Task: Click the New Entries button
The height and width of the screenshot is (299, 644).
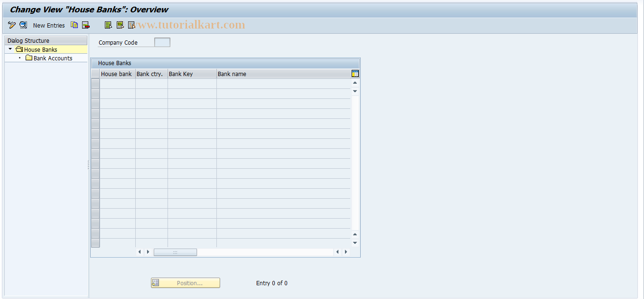Action: (x=49, y=26)
